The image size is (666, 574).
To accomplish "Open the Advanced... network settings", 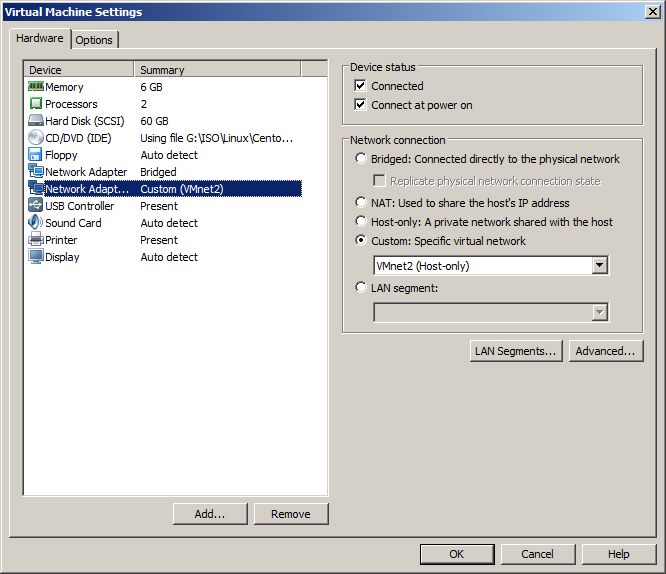I will (x=605, y=351).
